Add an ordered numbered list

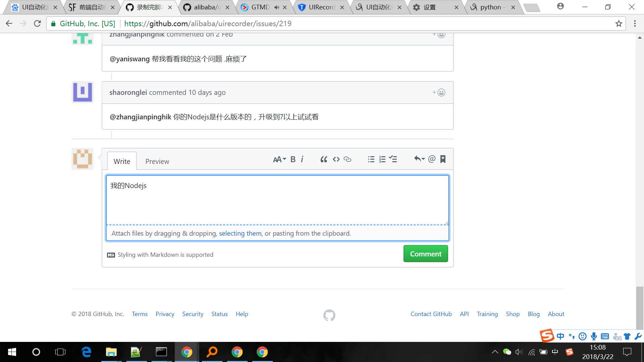pyautogui.click(x=382, y=159)
